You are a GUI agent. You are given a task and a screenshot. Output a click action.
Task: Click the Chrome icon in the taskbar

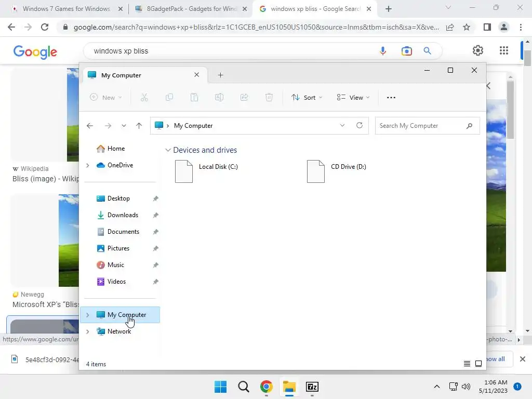267,387
